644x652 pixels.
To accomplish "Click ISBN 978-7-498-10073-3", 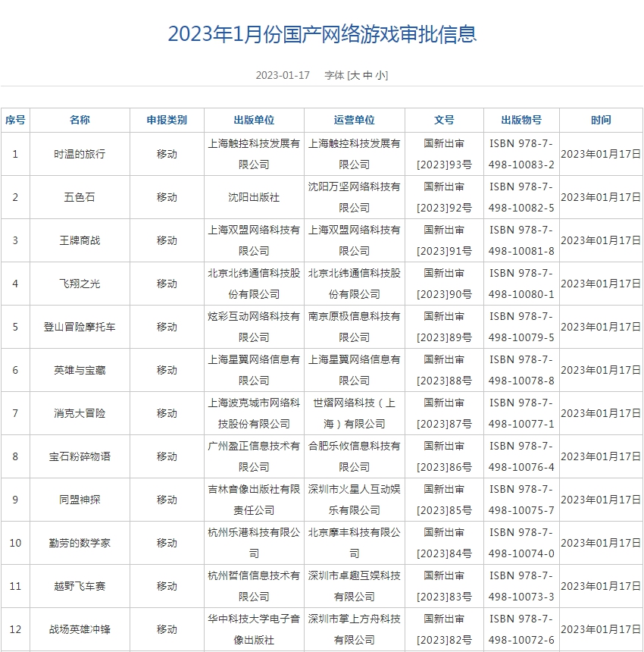I will 521,587.
